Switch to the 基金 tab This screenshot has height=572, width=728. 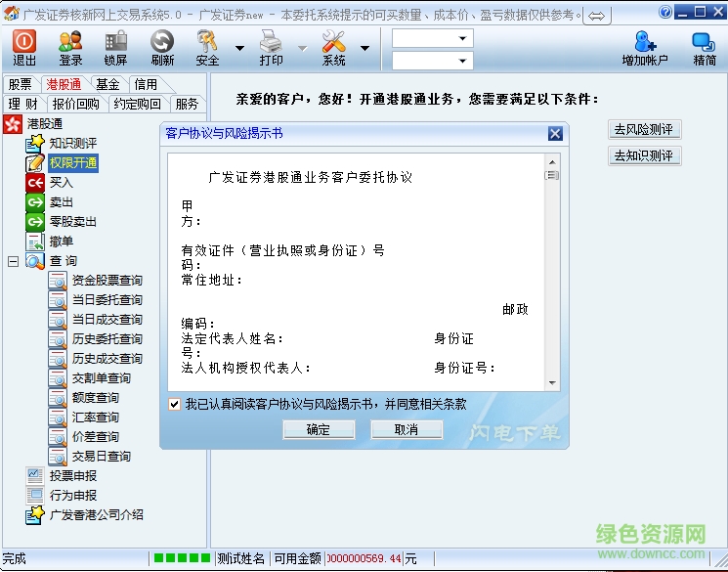[x=107, y=85]
